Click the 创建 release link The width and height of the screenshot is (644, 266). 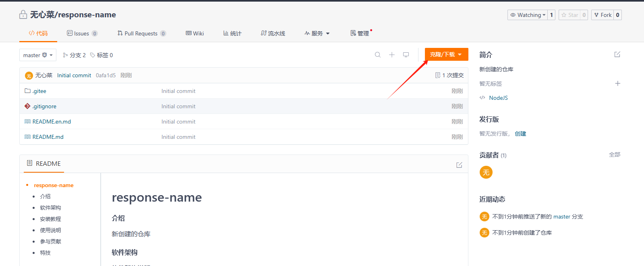click(x=520, y=134)
